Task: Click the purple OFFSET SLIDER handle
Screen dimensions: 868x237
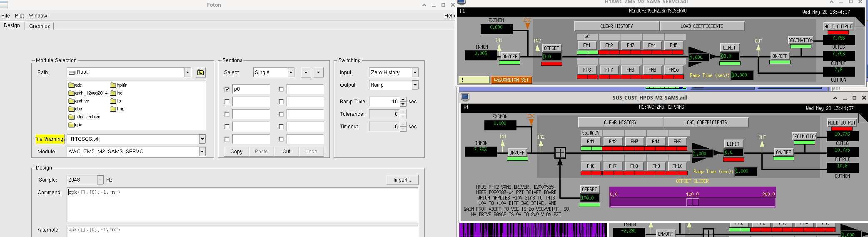Action: pos(692,202)
